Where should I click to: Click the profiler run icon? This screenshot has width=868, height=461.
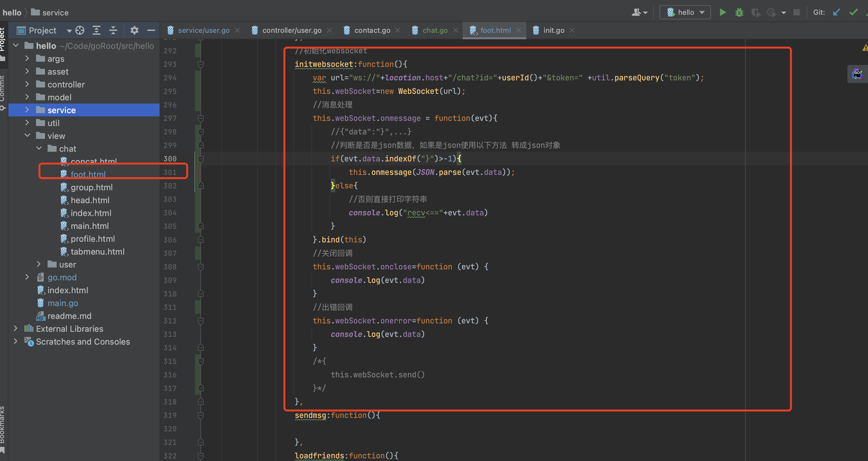[771, 13]
